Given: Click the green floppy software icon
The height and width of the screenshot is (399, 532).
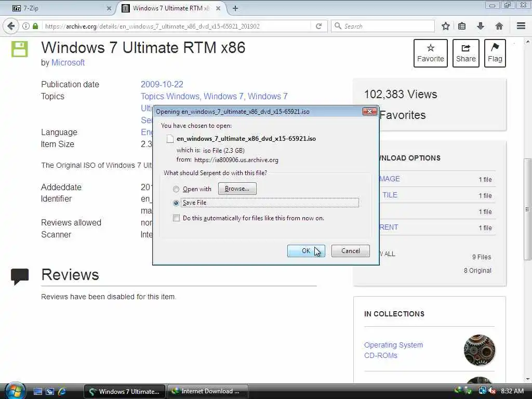Looking at the screenshot, I should click(19, 49).
